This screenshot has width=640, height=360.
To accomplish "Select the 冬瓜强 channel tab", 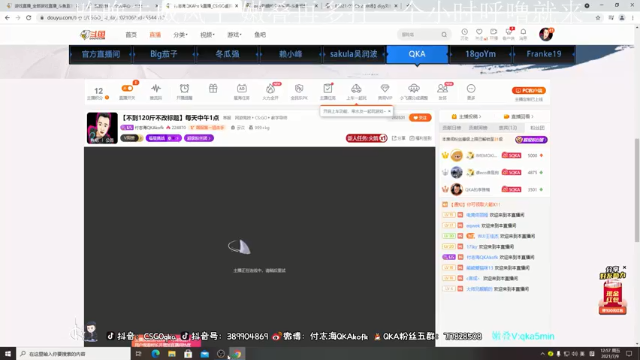I will [227, 54].
